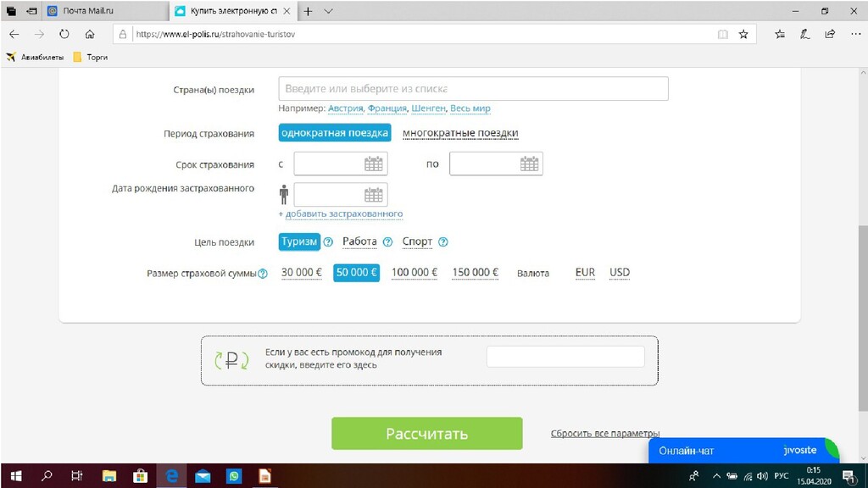Show hidden system tray icons
This screenshot has height=488, width=868.
pos(716,476)
